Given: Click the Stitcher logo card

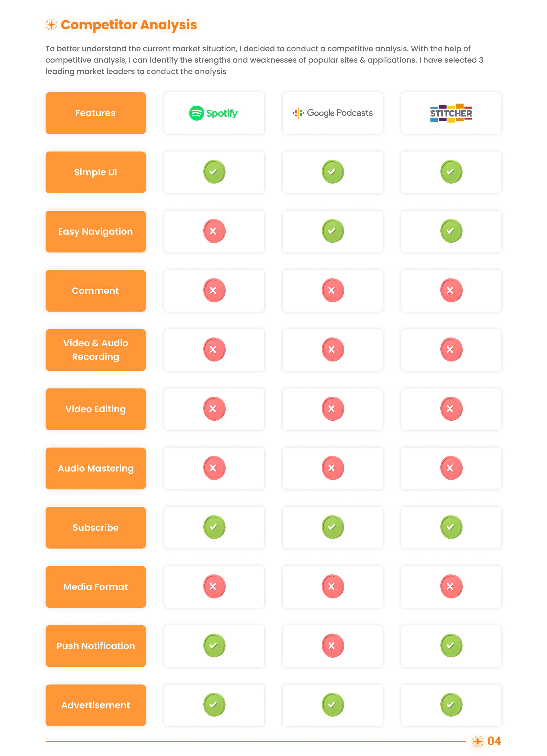Looking at the screenshot, I should pyautogui.click(x=451, y=113).
